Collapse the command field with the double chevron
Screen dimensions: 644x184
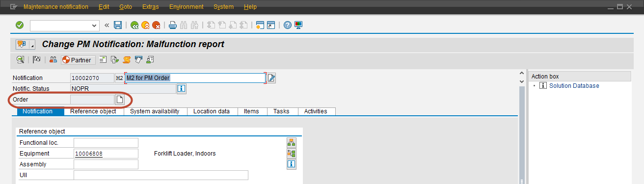[x=107, y=25]
